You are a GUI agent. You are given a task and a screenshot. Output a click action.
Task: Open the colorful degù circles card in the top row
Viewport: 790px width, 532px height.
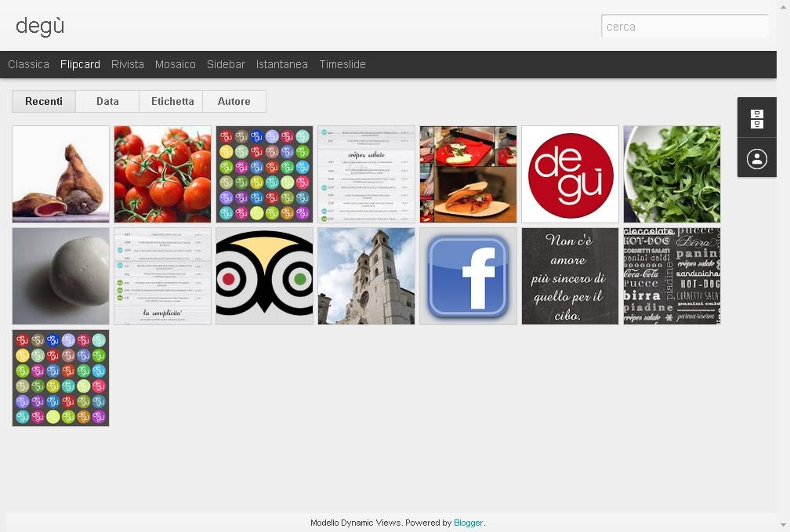tap(265, 174)
